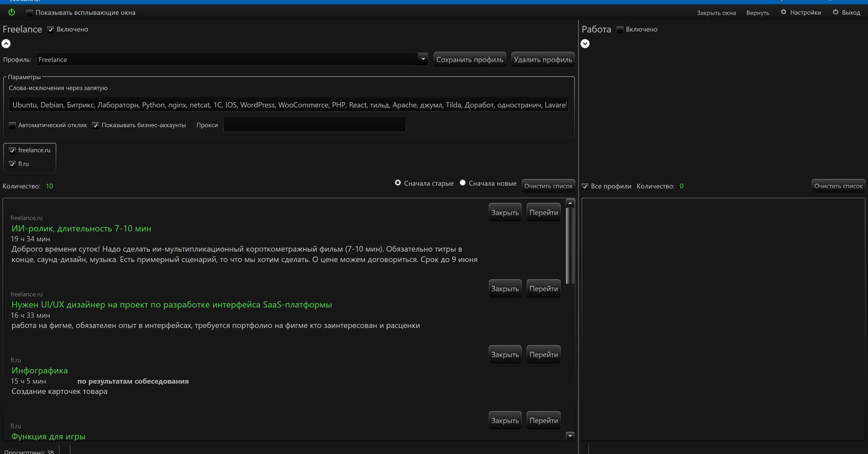Open the Функция для игры job title
Image resolution: width=868 pixels, height=454 pixels.
click(48, 436)
